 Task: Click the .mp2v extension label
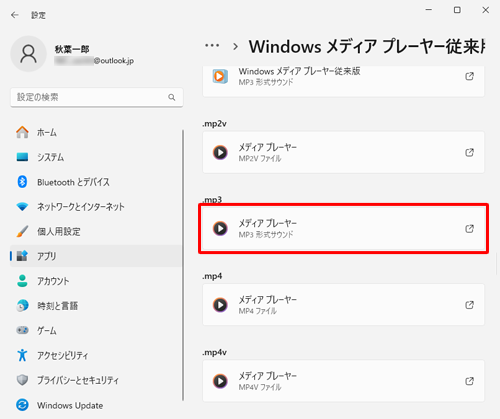pyautogui.click(x=215, y=124)
